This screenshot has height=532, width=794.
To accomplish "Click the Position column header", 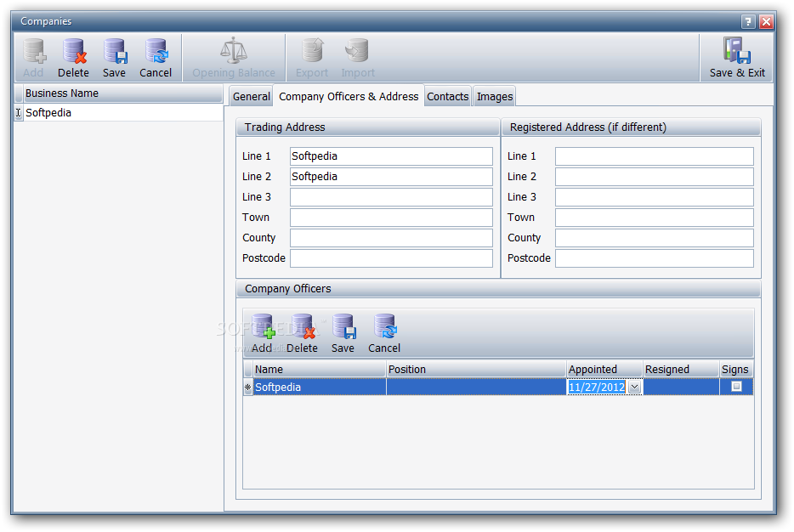I will [x=476, y=369].
